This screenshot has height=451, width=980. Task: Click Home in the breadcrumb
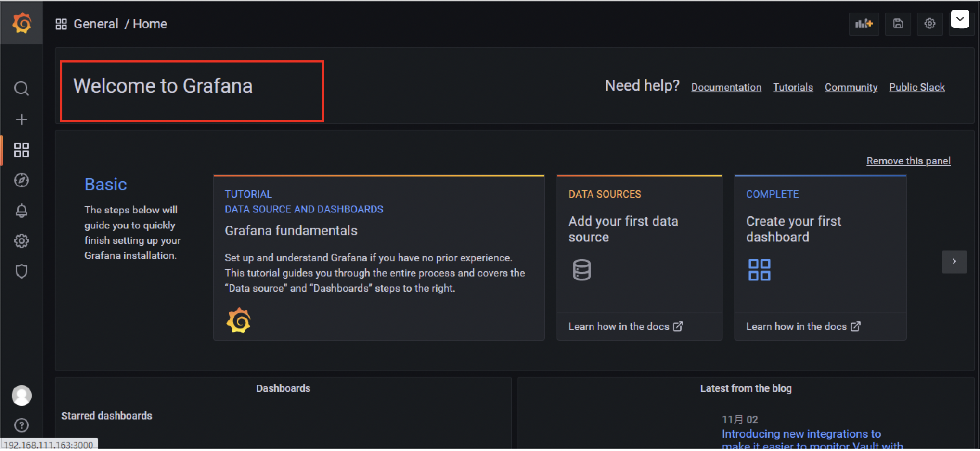(x=150, y=24)
